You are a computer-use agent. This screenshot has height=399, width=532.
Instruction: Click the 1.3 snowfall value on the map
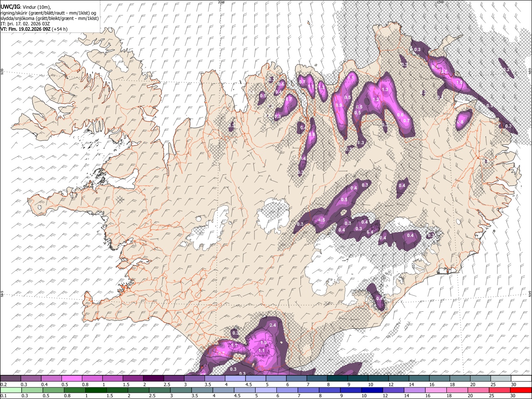(x=385, y=89)
